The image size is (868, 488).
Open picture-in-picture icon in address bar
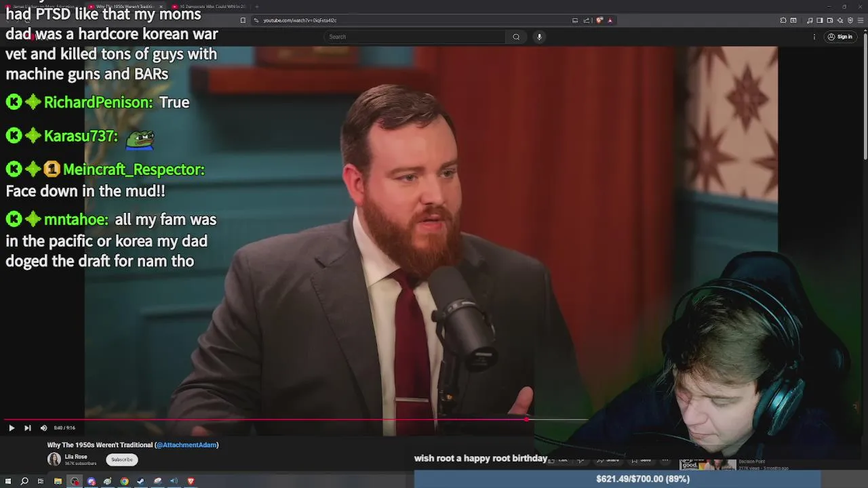[x=575, y=20]
